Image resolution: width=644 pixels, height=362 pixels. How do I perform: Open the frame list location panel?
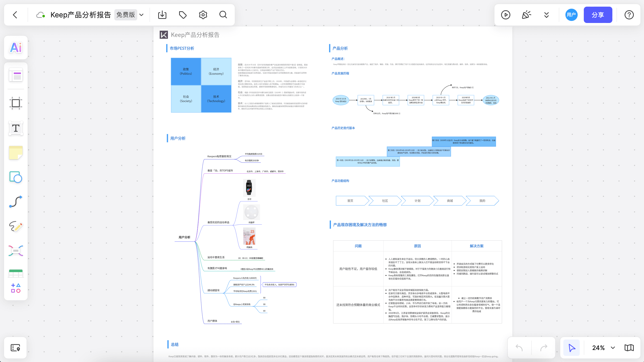(x=15, y=348)
